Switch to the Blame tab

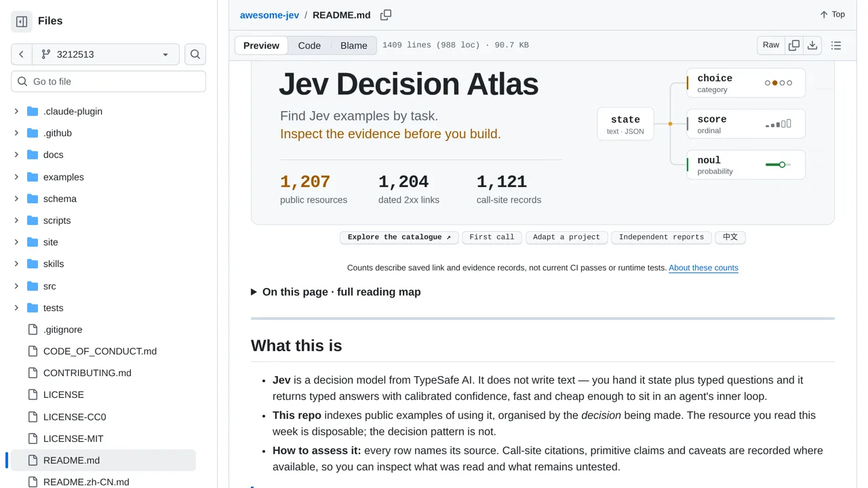point(354,45)
